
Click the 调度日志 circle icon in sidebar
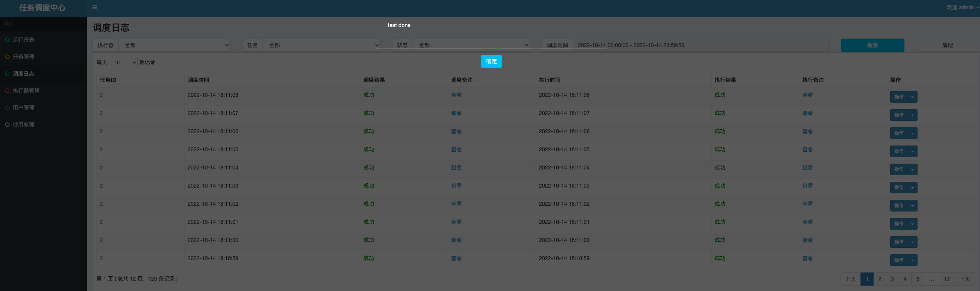pyautogui.click(x=7, y=74)
